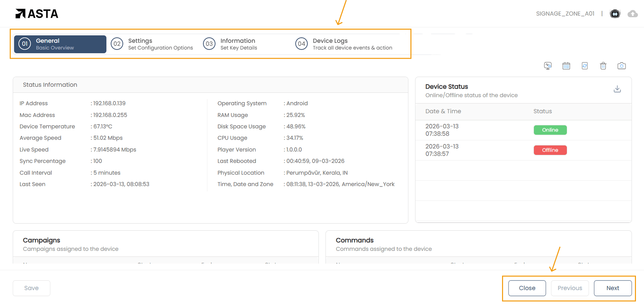Screen dimensions: 644x306
Task: Click the cloud upload icon
Action: [x=633, y=14]
